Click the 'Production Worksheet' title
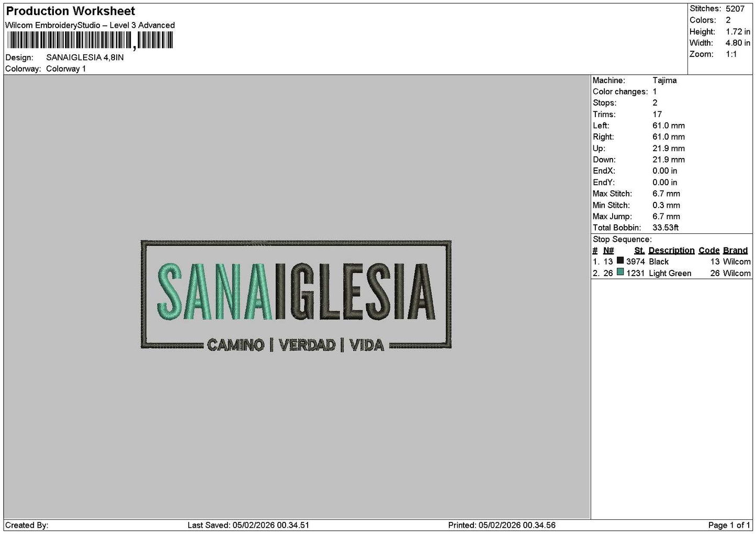Image resolution: width=756 pixels, height=534 pixels. 70,11
